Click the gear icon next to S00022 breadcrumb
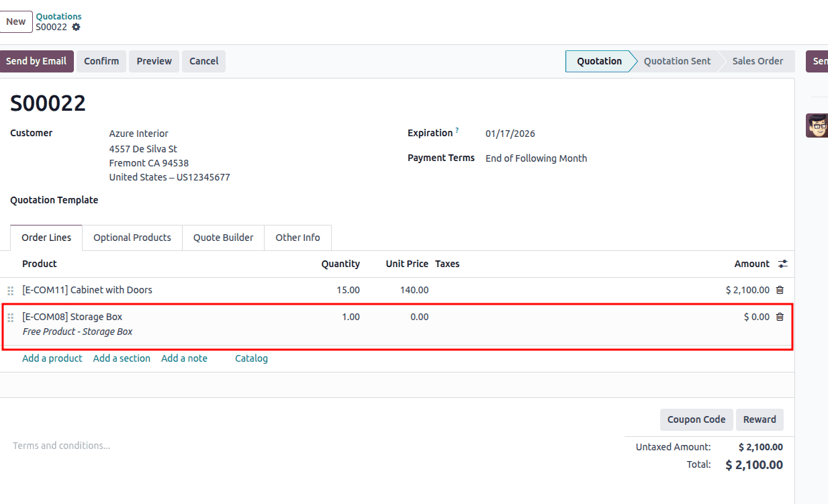This screenshot has width=828, height=504. click(76, 28)
